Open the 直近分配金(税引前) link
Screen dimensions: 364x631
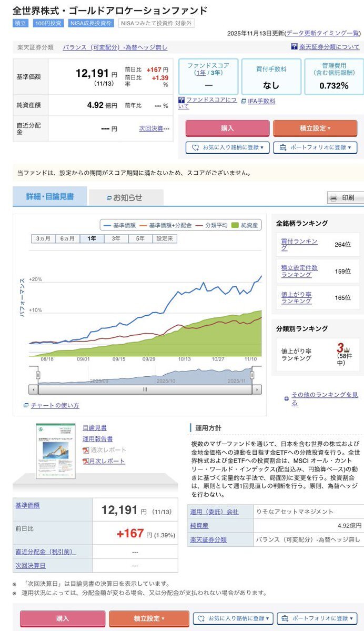coord(45,552)
